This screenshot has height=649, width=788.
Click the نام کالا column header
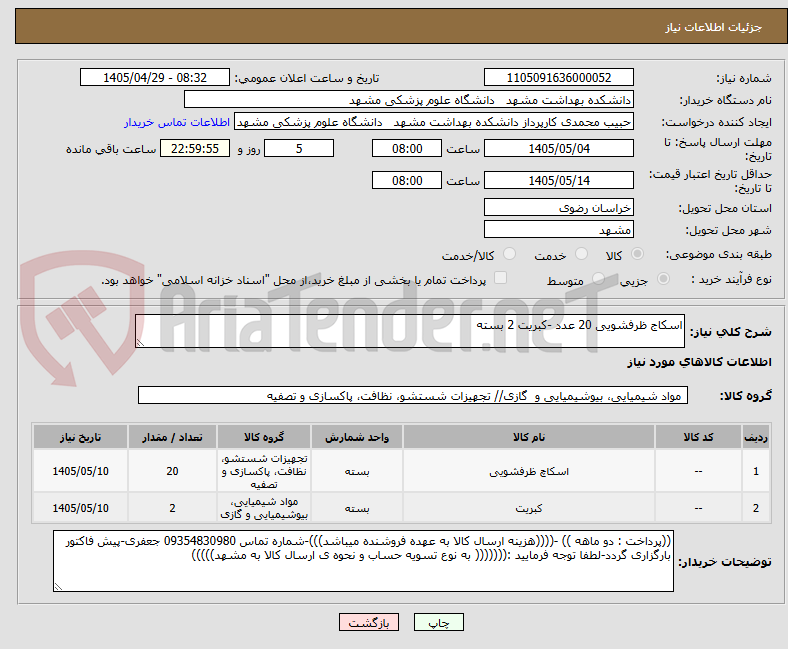[x=529, y=437]
